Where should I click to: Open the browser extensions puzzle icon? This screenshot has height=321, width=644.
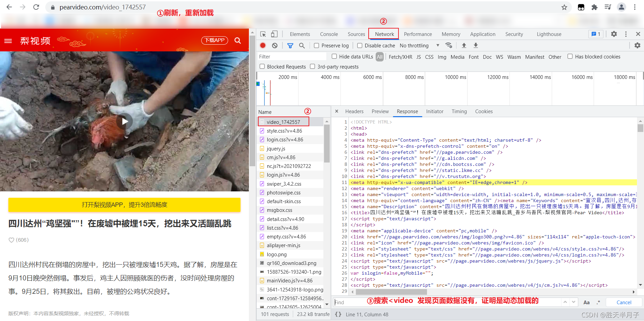coord(594,7)
